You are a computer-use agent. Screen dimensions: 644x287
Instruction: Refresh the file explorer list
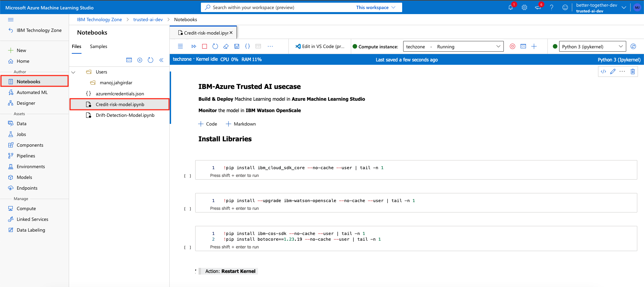[151, 60]
